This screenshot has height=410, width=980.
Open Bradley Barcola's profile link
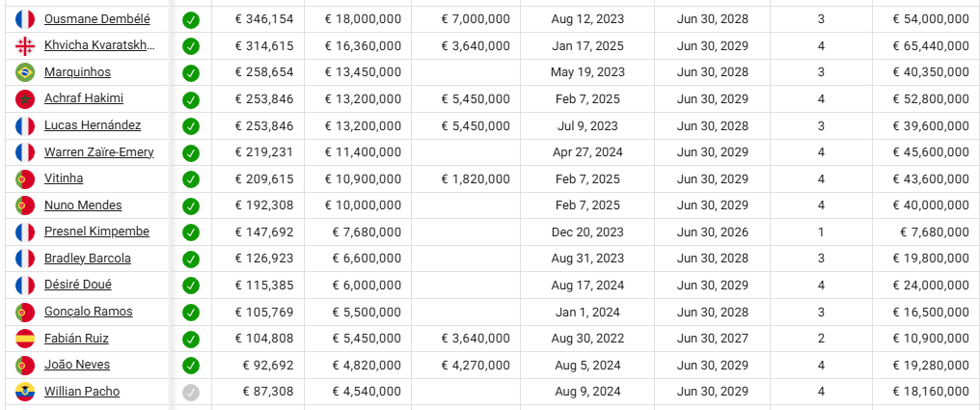(88, 258)
